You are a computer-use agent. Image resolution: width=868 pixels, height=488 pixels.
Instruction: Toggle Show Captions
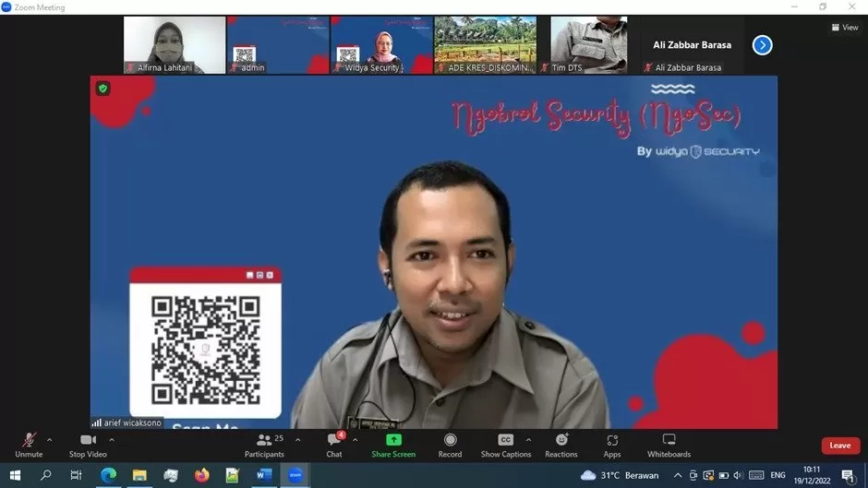[x=506, y=446]
